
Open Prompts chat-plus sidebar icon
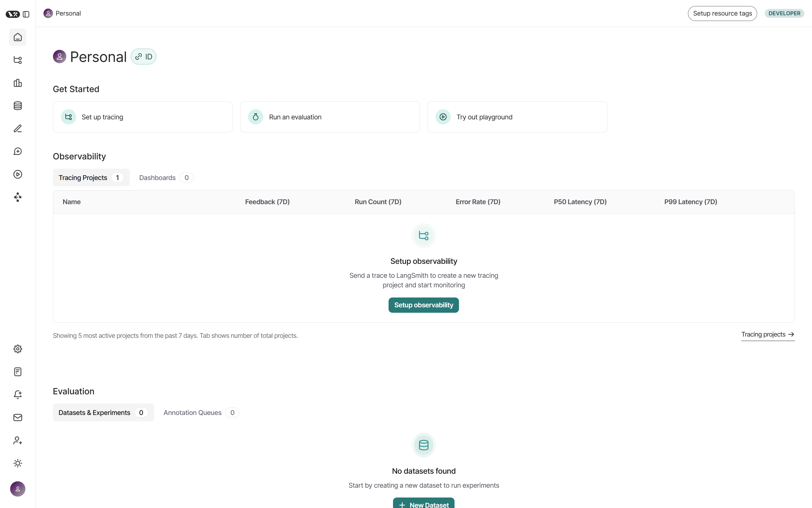coord(18,151)
